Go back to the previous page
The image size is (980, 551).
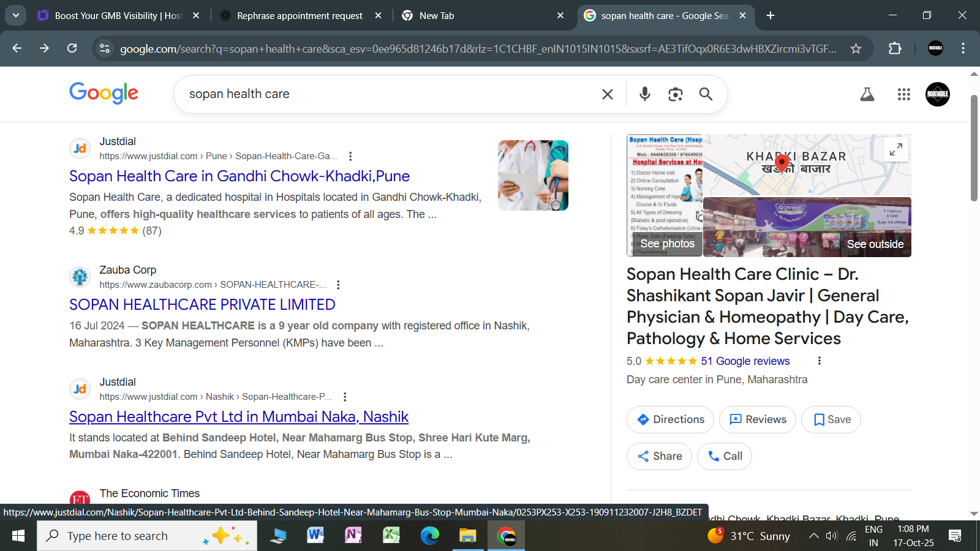click(17, 48)
